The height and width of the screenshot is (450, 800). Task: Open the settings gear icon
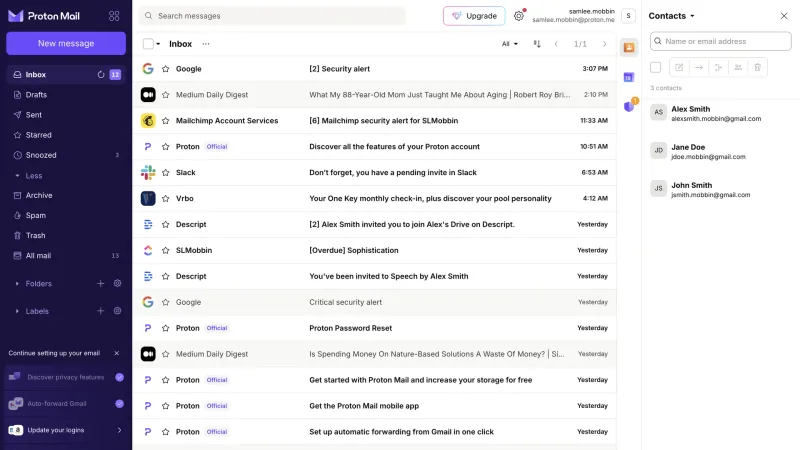(x=518, y=16)
